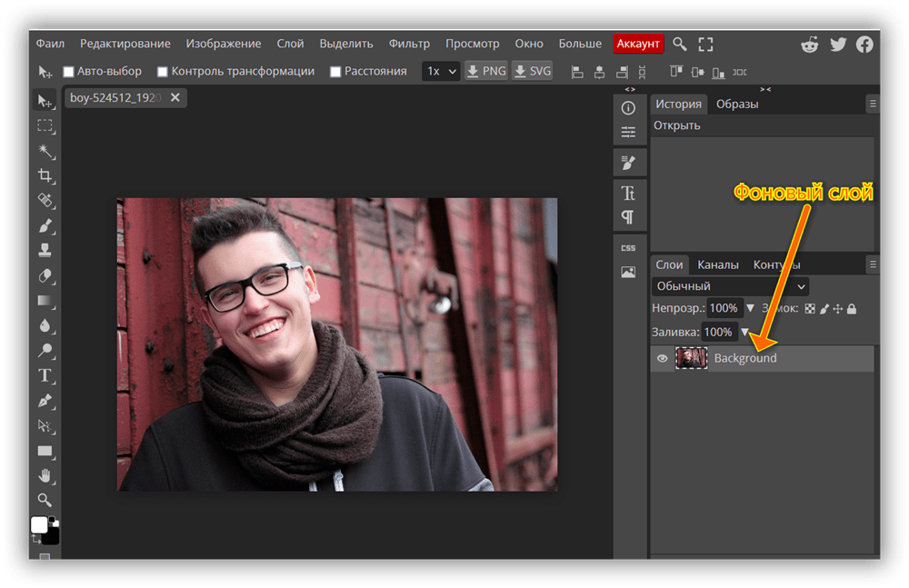
Task: Click the white foreground color swatch
Action: tap(39, 524)
